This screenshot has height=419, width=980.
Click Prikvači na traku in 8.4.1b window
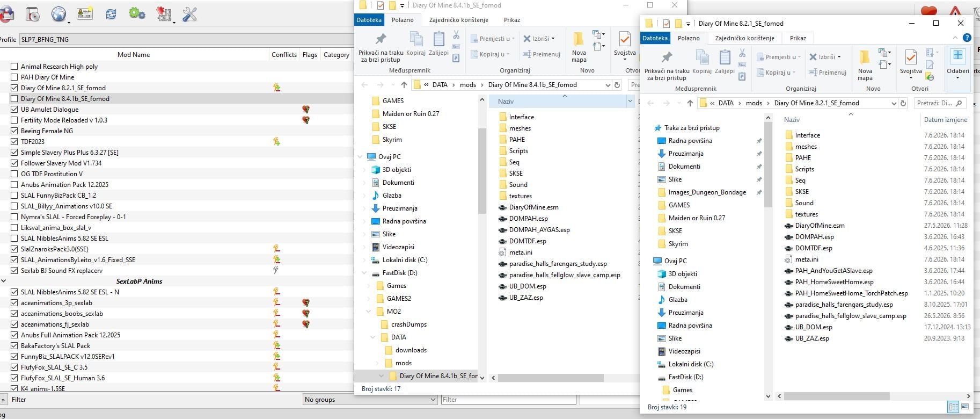381,47
